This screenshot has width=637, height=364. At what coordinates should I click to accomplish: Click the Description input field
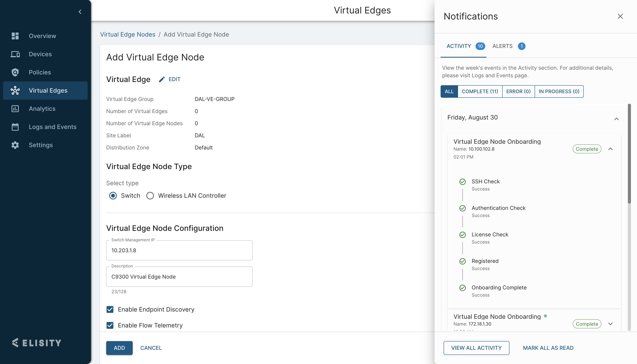click(x=179, y=277)
